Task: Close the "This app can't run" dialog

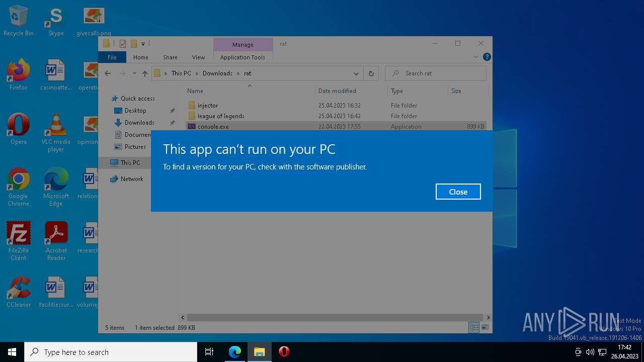Action: point(458,192)
